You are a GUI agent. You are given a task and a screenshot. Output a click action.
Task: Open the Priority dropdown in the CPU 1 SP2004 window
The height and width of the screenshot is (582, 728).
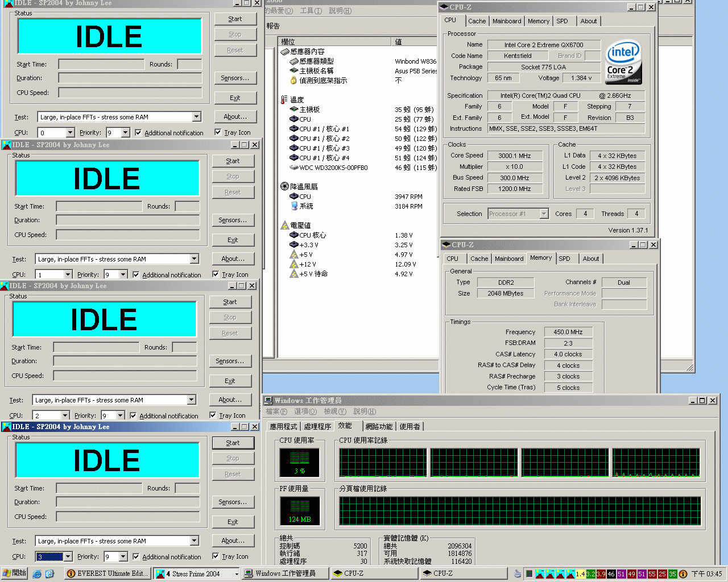coord(123,275)
